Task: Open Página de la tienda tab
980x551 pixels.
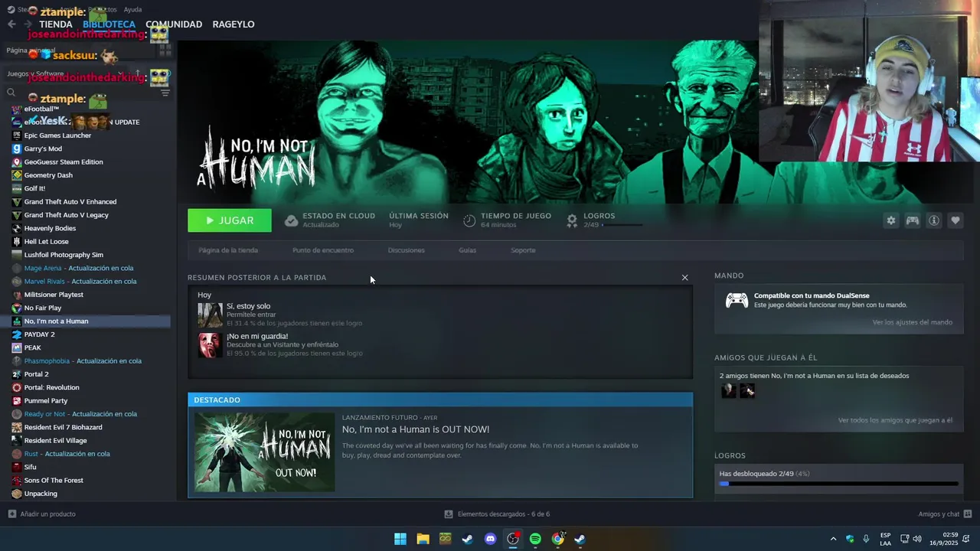Action: tap(228, 250)
